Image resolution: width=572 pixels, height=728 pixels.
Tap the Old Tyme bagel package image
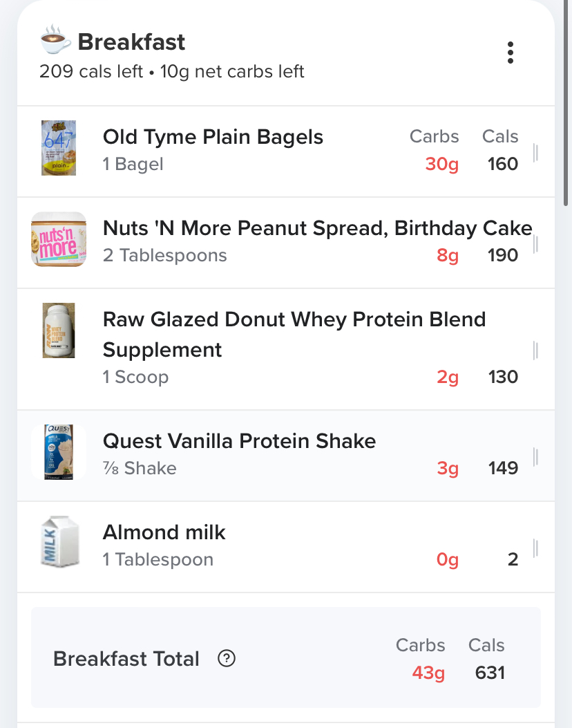[58, 148]
